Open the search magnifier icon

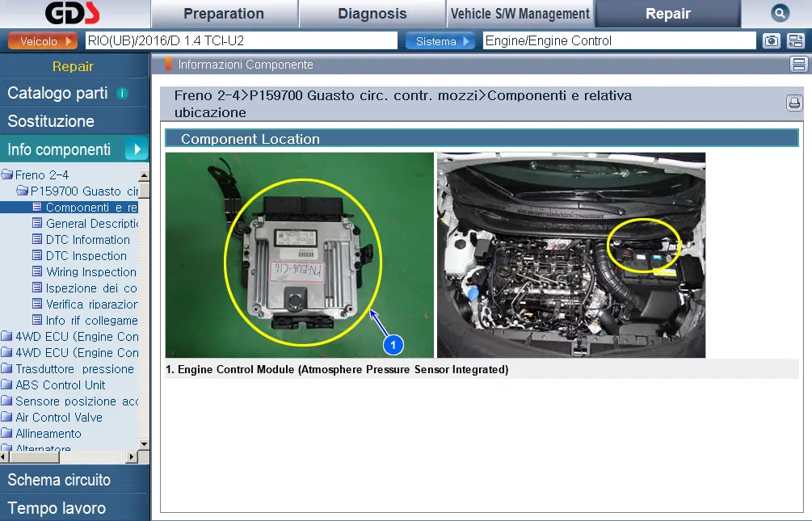pyautogui.click(x=780, y=13)
